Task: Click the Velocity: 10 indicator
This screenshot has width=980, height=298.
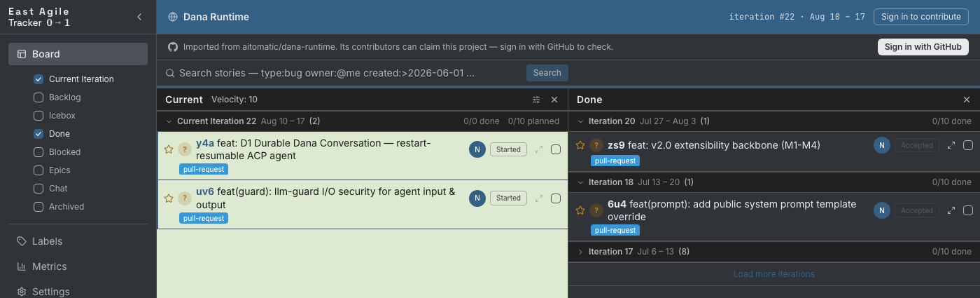Action: (234, 100)
